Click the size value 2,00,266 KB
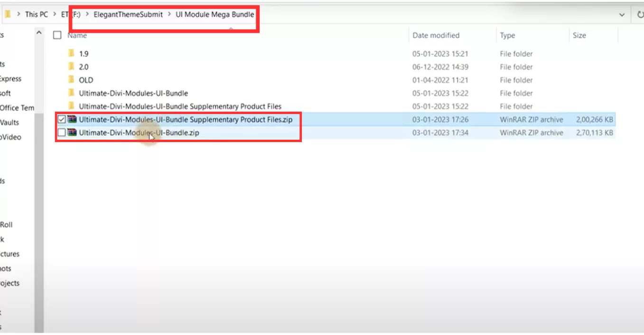 pos(595,119)
